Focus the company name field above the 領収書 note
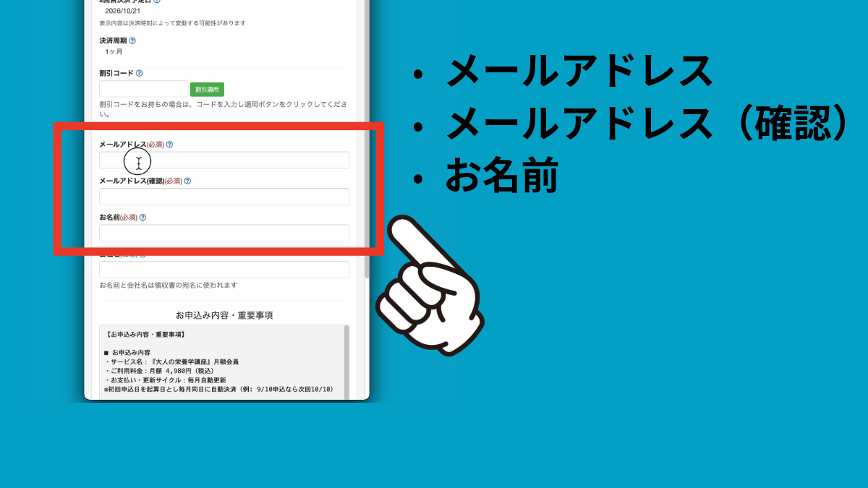Image resolution: width=868 pixels, height=488 pixels. pos(224,270)
